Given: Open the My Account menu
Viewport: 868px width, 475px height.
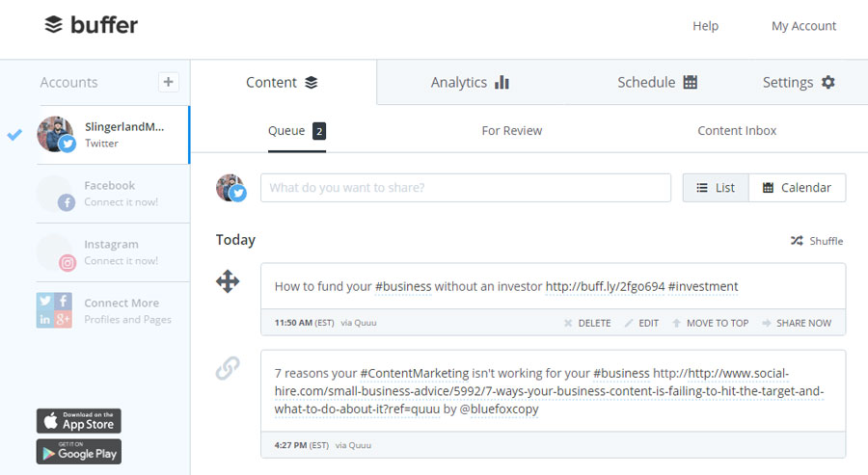Looking at the screenshot, I should [x=803, y=26].
